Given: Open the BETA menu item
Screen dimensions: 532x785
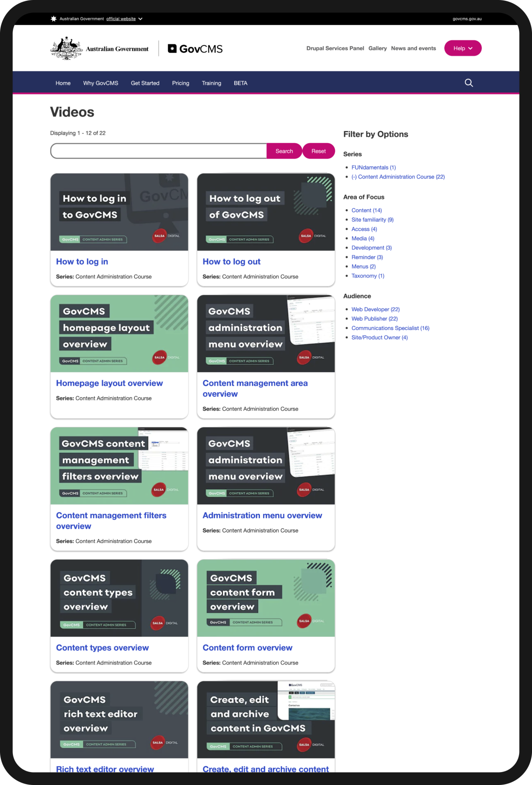Looking at the screenshot, I should coord(241,83).
